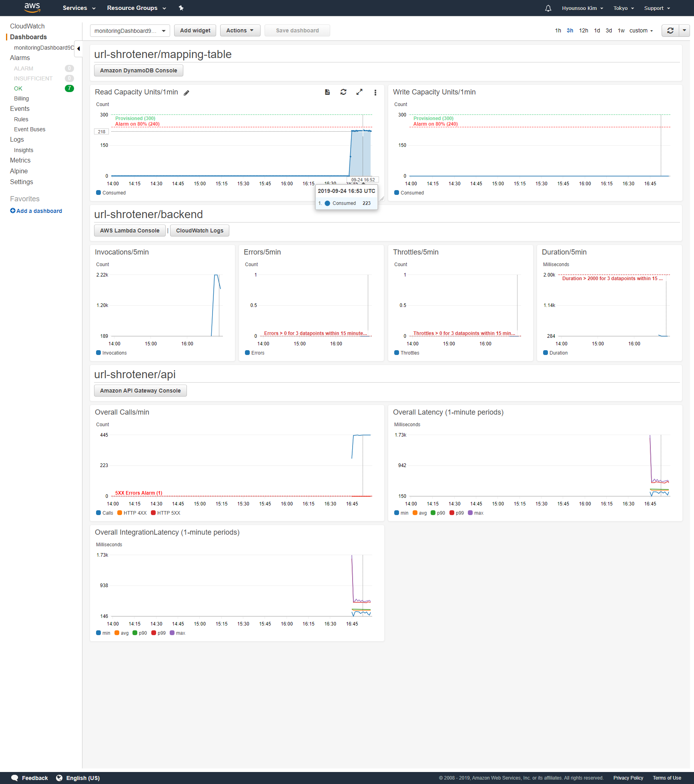Viewport: 694px width, 784px height.
Task: Open the Services menu
Action: (x=79, y=8)
